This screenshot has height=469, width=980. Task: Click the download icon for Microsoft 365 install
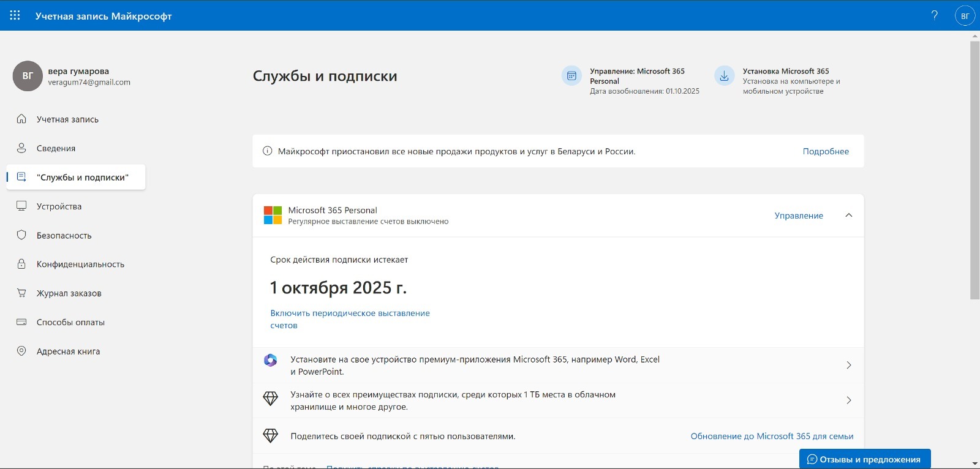[724, 76]
